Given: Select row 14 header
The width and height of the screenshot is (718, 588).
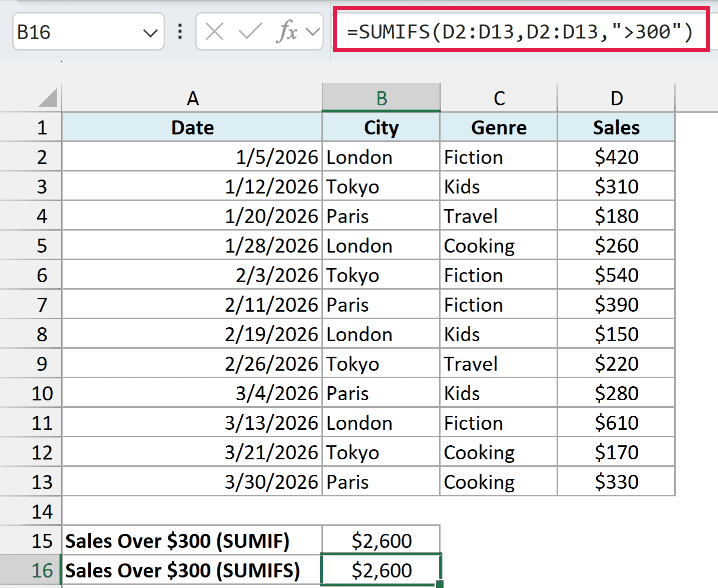Looking at the screenshot, I should pyautogui.click(x=31, y=512).
